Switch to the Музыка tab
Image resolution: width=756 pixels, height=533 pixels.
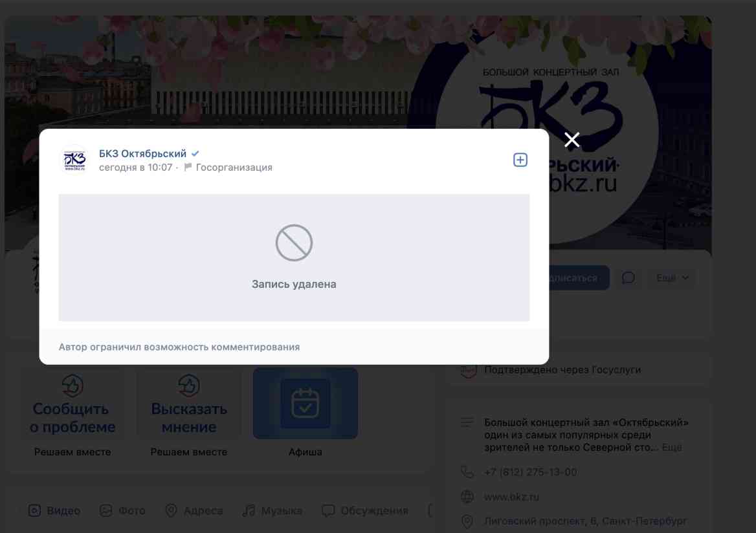pyautogui.click(x=272, y=511)
